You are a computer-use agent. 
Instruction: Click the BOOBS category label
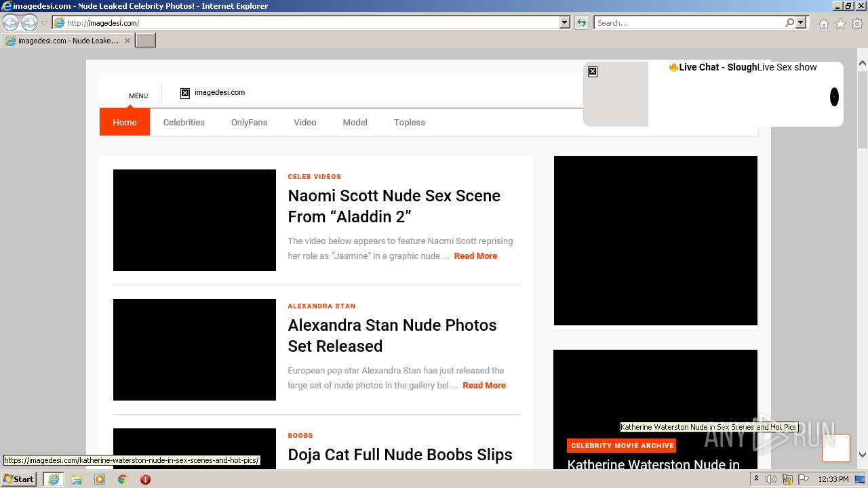point(300,435)
